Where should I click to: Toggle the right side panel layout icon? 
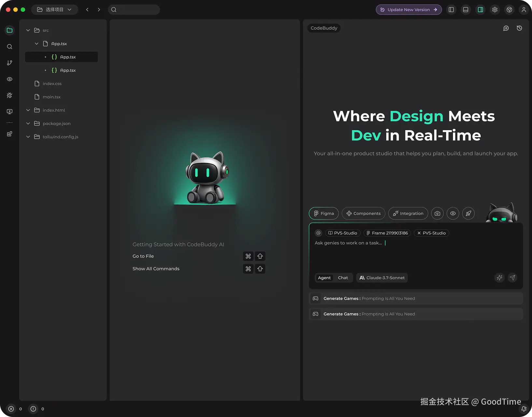(x=481, y=10)
